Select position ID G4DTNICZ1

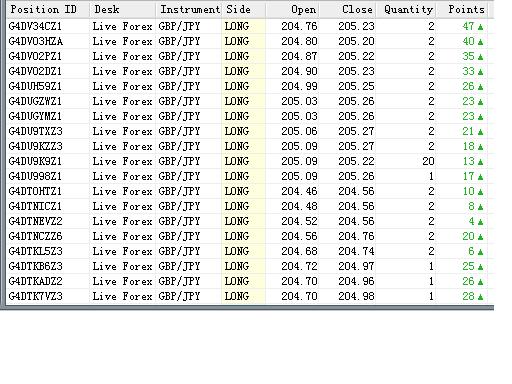pyautogui.click(x=35, y=206)
